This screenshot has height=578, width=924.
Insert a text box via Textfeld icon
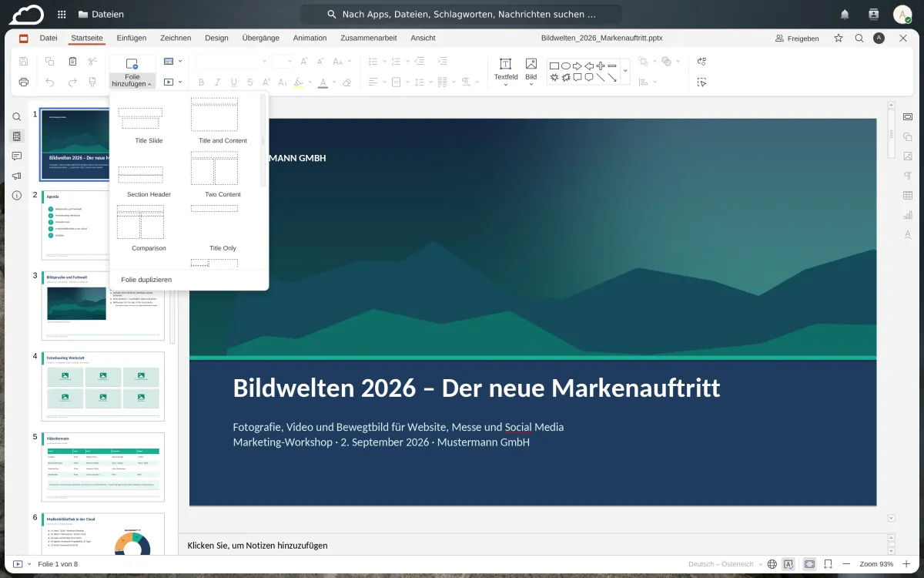point(506,64)
